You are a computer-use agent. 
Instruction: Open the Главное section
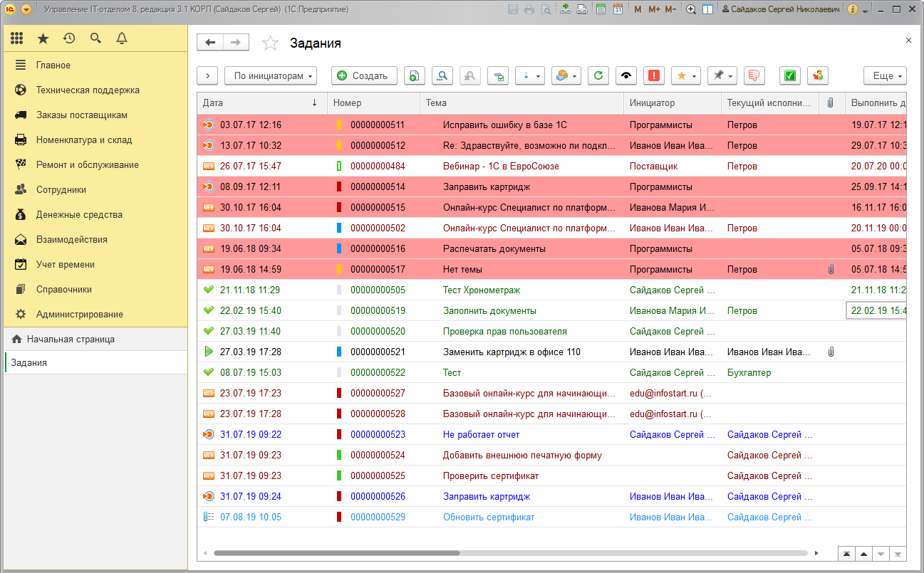click(x=95, y=65)
